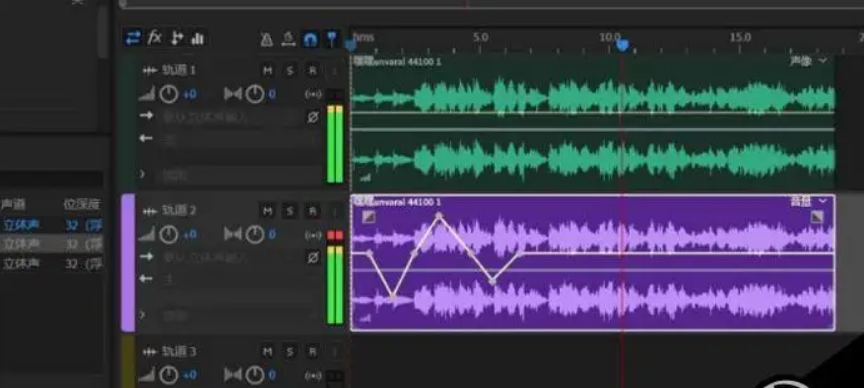Solo 轨道 2 with S button
Viewport: 864px width, 388px height.
coord(290,211)
